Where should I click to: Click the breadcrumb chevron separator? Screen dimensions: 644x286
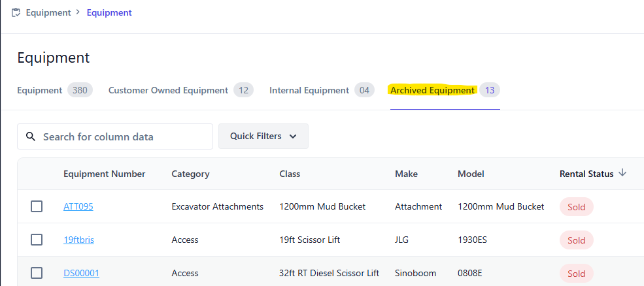click(x=78, y=12)
